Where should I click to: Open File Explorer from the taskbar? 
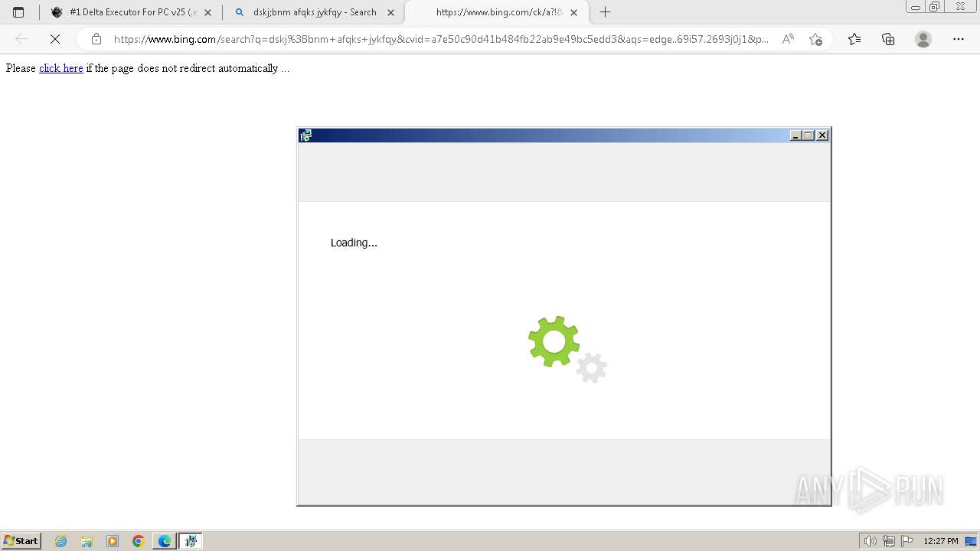87,541
